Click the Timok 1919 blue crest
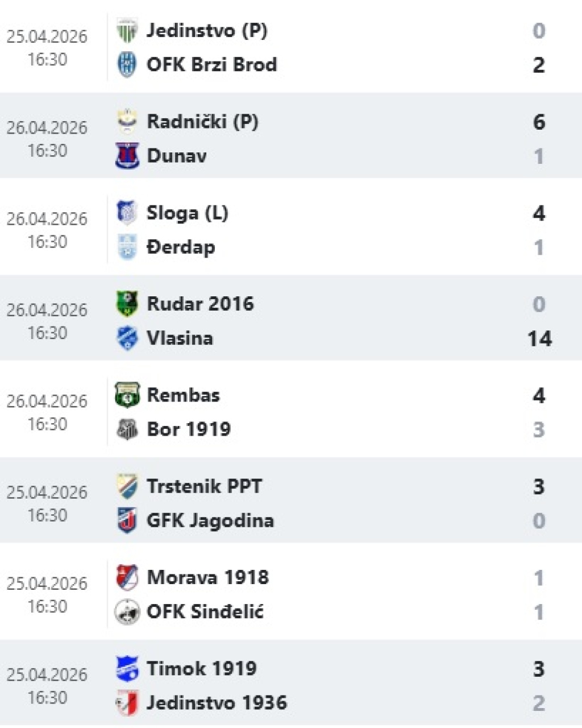The height and width of the screenshot is (728, 582). 126,669
